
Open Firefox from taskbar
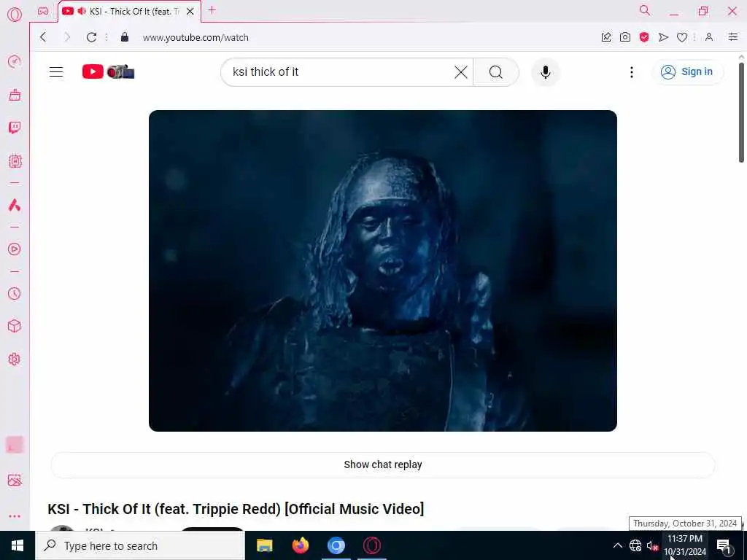(x=300, y=545)
